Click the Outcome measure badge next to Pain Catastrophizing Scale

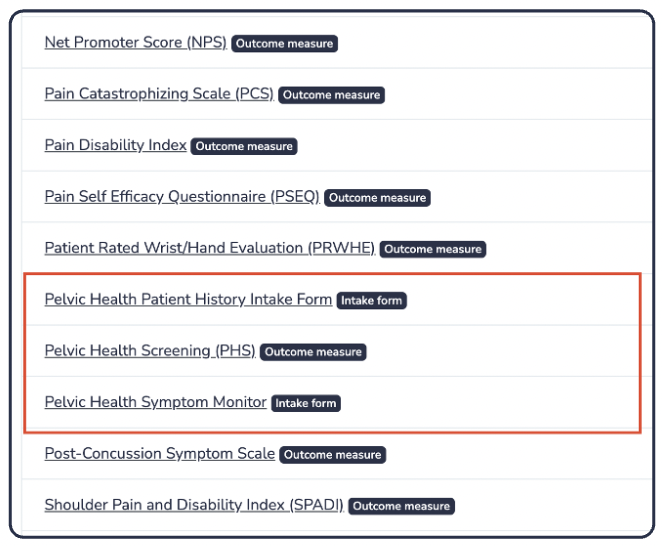[x=331, y=95]
